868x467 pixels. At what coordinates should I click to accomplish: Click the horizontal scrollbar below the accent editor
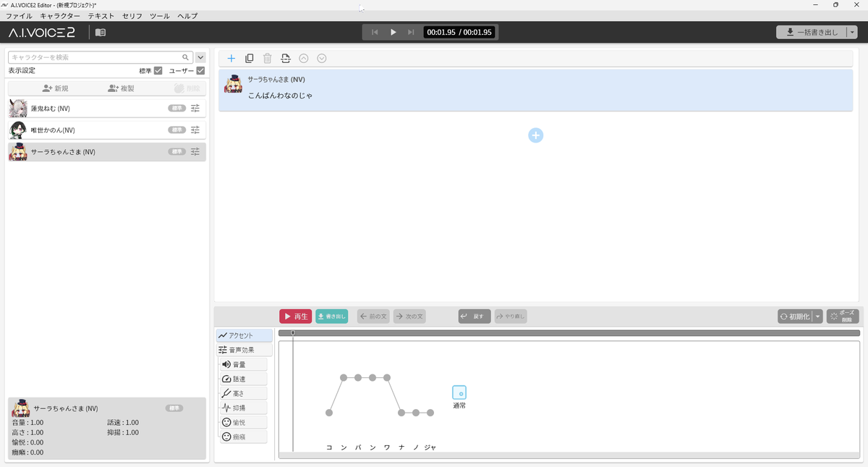click(x=569, y=454)
